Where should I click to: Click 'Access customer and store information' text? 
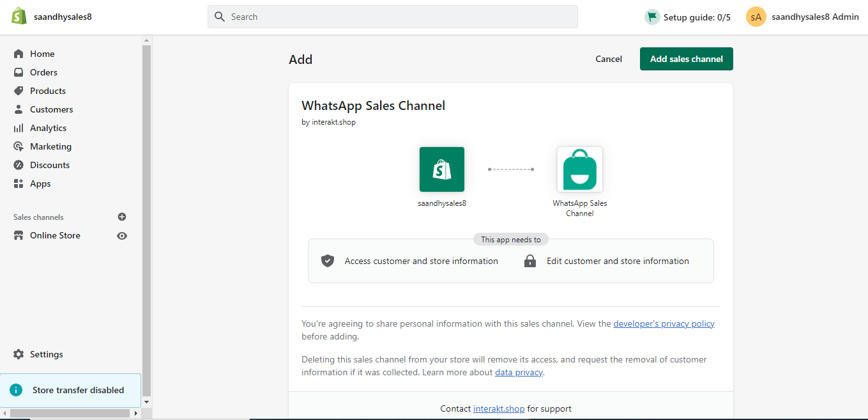point(422,261)
